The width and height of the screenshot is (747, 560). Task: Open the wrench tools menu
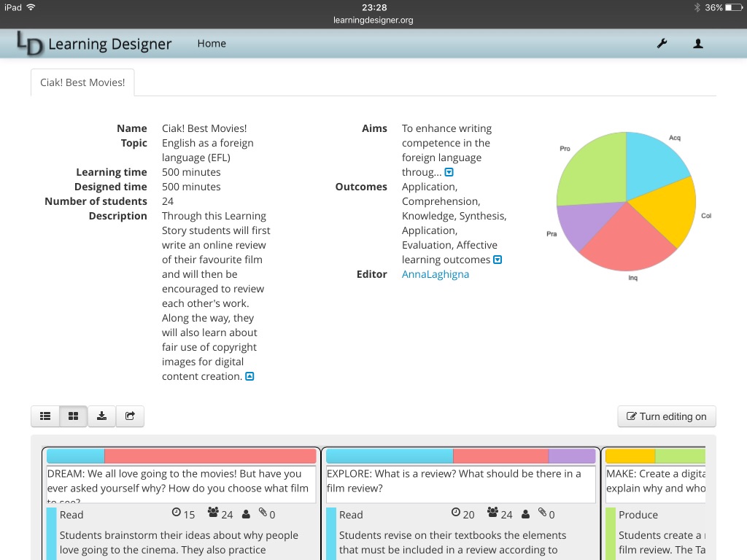[x=662, y=44]
